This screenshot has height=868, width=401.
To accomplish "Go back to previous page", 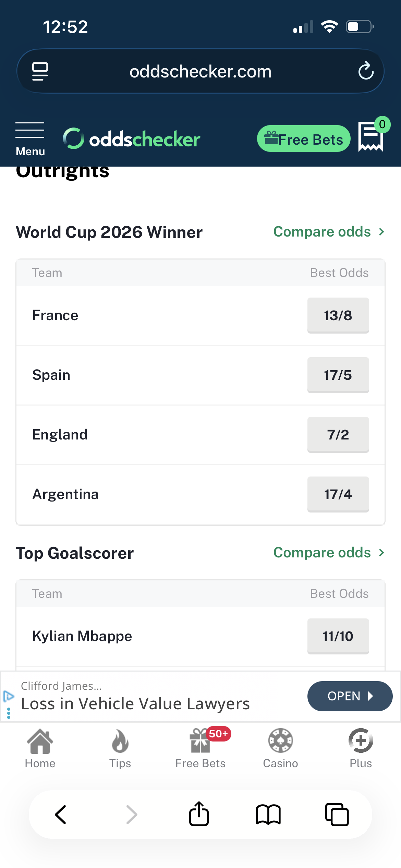I will [61, 815].
